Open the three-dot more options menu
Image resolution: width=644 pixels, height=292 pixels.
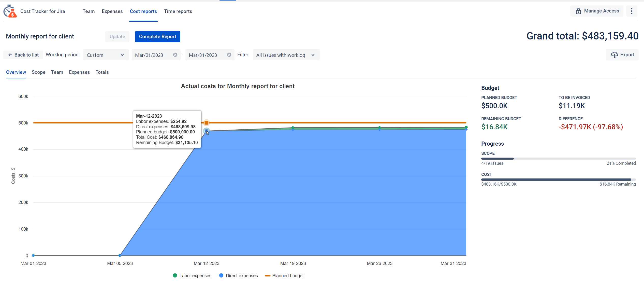point(632,11)
